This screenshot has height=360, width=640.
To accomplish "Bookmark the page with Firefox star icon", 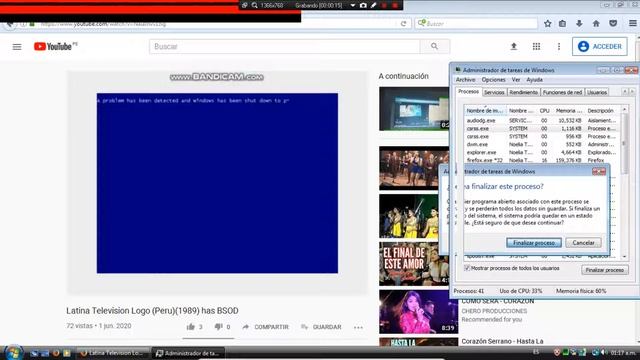I will coord(548,24).
